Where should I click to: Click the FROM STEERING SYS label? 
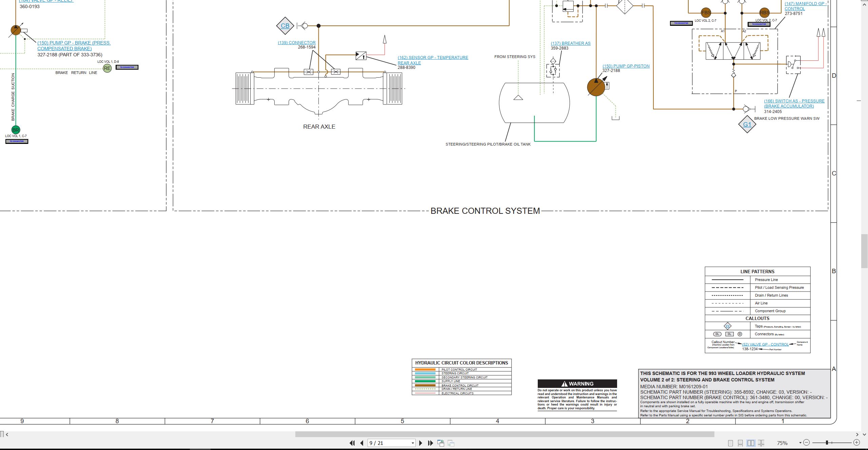coord(515,57)
